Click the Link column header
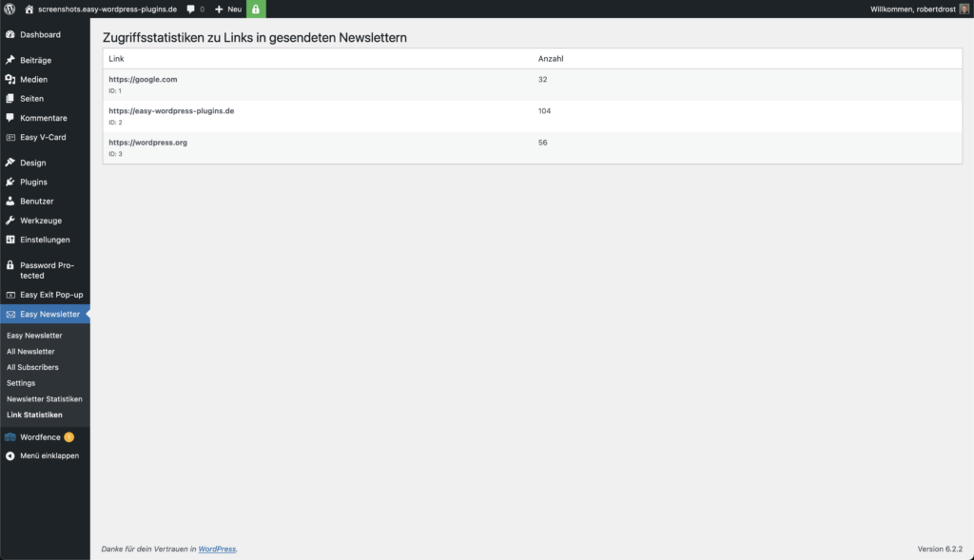 click(x=116, y=58)
